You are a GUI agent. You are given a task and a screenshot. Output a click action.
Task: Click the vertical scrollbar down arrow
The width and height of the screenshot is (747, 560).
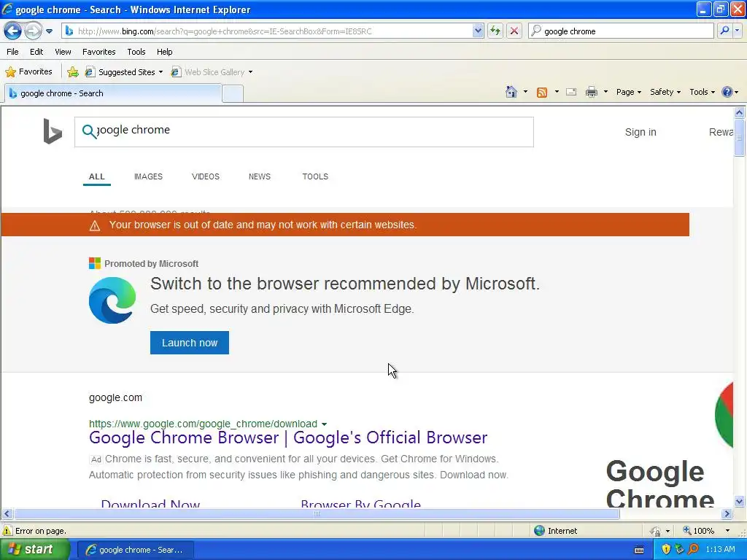[740, 501]
